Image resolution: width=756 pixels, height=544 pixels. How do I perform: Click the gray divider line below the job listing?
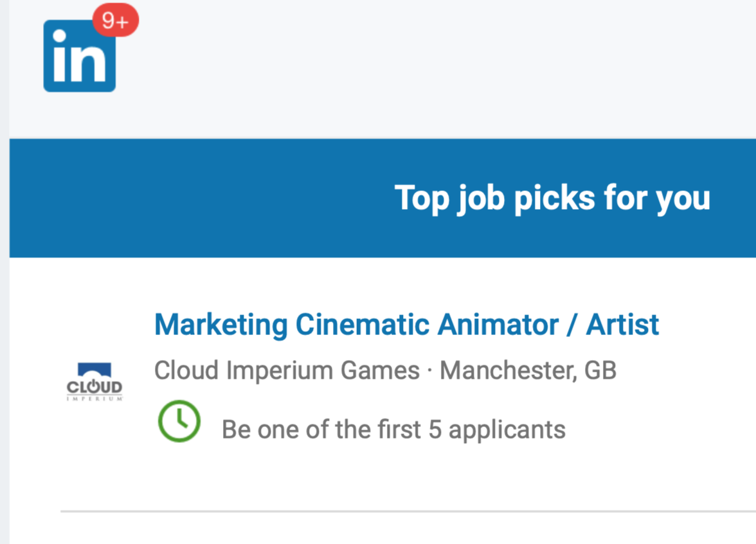[x=408, y=511]
